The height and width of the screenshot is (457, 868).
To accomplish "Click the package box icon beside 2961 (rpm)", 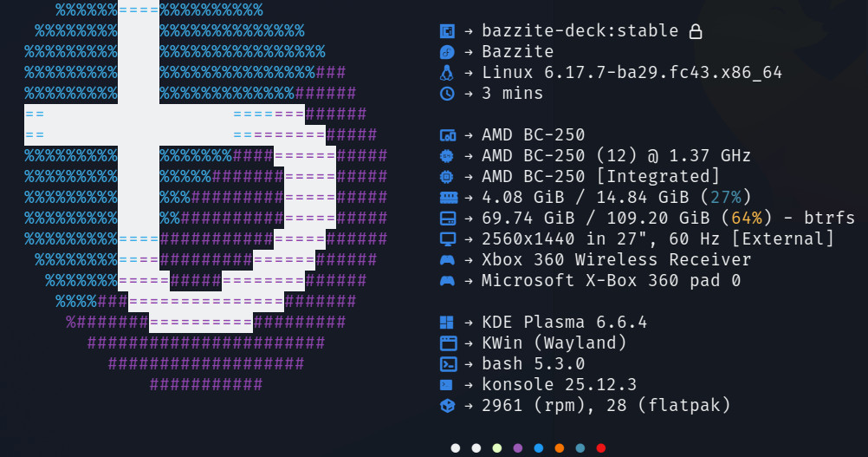I will pyautogui.click(x=447, y=406).
